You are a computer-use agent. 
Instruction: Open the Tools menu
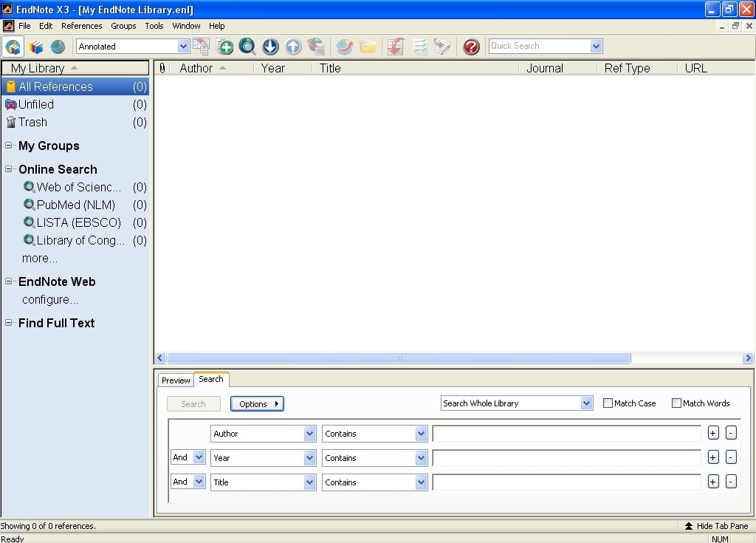point(154,26)
